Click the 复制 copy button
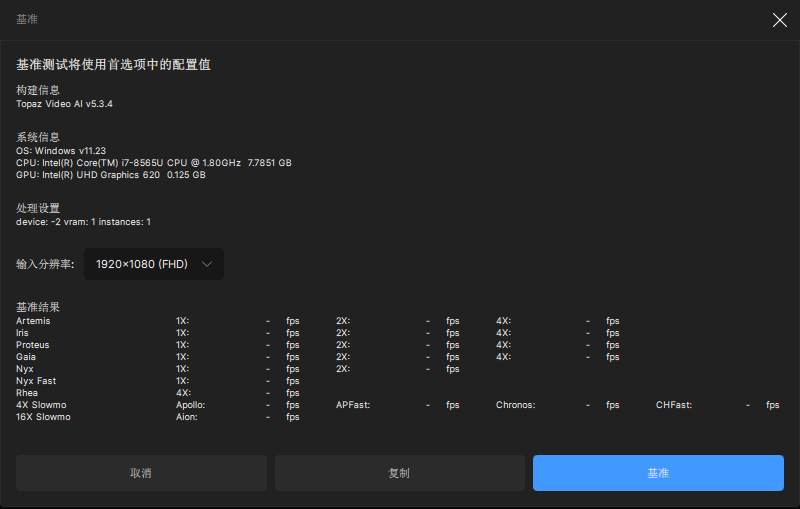This screenshot has height=509, width=800. click(399, 473)
